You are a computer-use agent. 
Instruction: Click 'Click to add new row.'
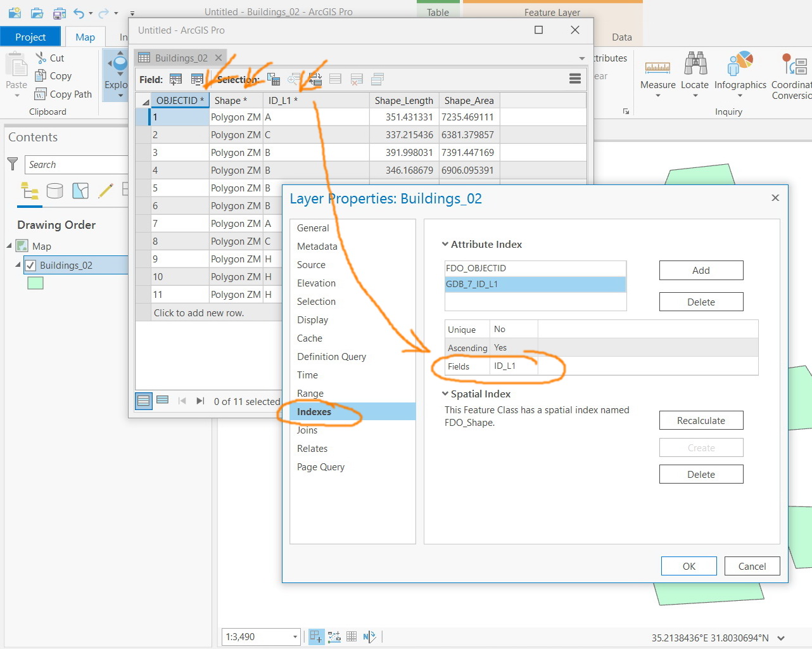pos(199,313)
